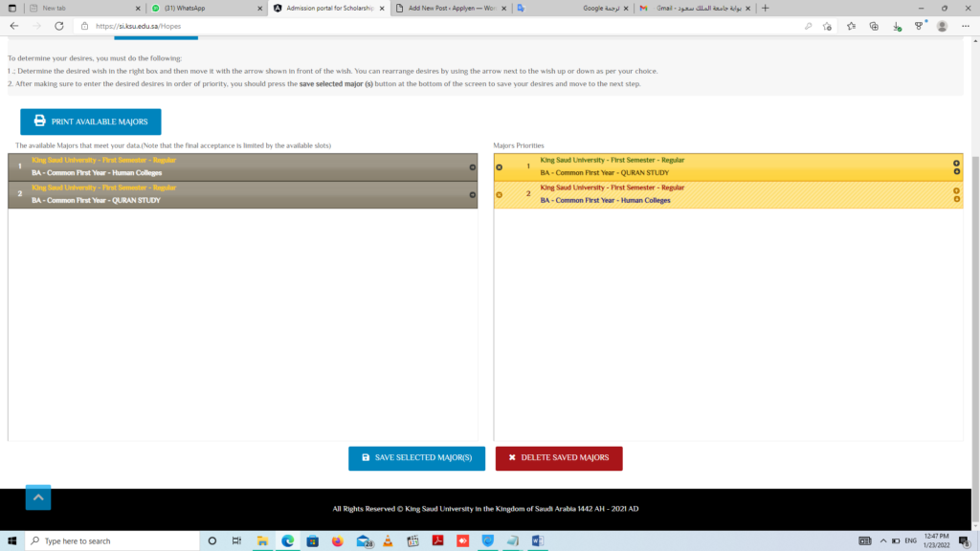Click the Windows search box
980x551 pixels.
(x=113, y=541)
